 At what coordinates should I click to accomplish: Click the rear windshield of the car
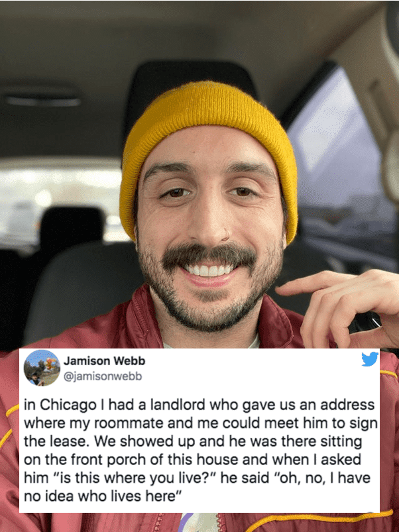(x=61, y=200)
